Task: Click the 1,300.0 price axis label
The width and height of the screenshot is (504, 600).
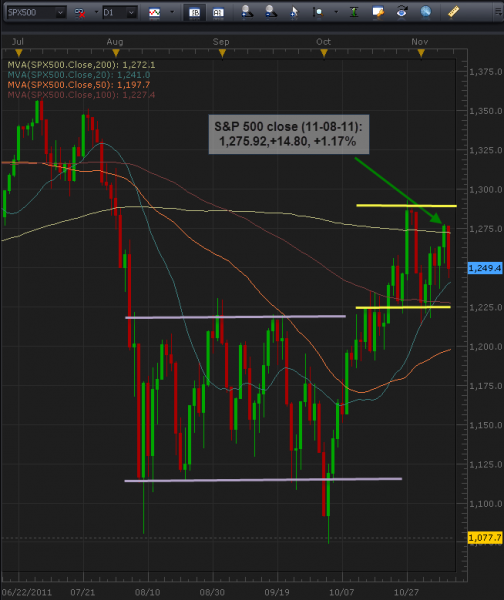Action: (486, 190)
